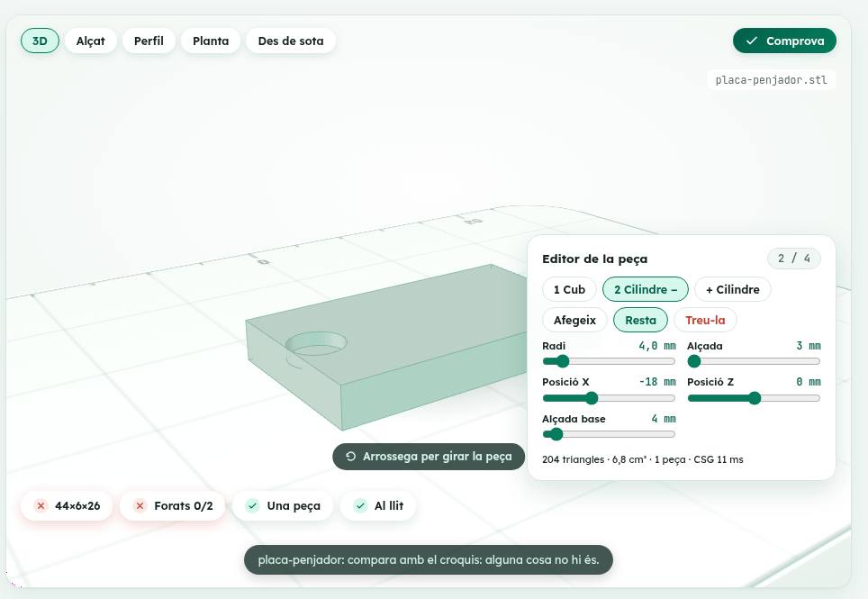Screen dimensions: 868x599
Task: Click the Una peça check chip
Action: click(283, 505)
